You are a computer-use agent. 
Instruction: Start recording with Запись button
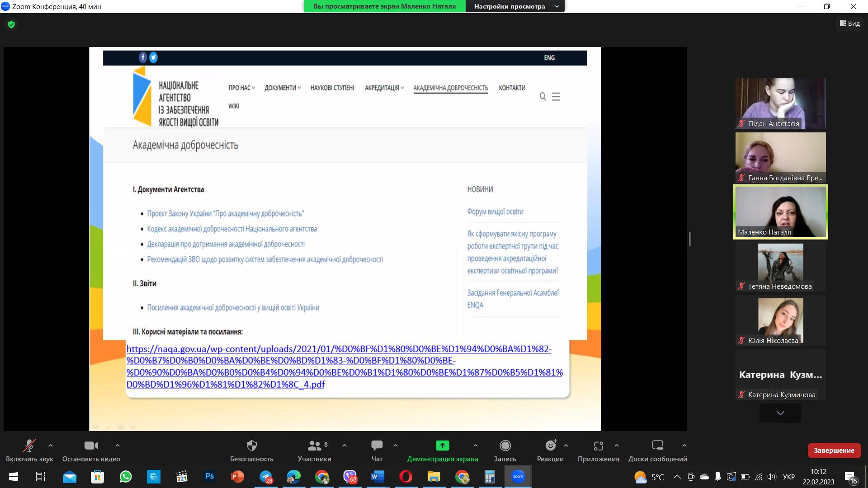(x=505, y=446)
